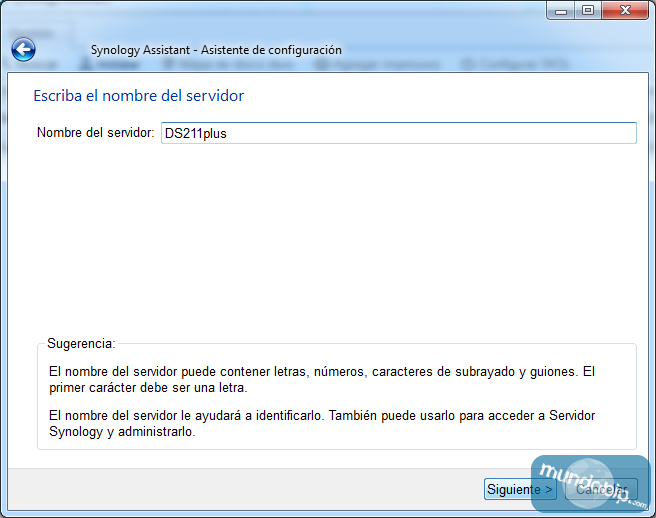Click the hint text 'primer carácter debe ser una letra.'
Viewport: 656px width, 518px height.
(148, 388)
